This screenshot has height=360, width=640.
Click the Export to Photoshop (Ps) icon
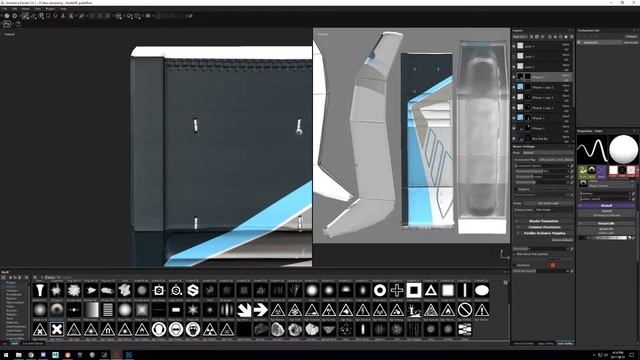click(x=7, y=24)
